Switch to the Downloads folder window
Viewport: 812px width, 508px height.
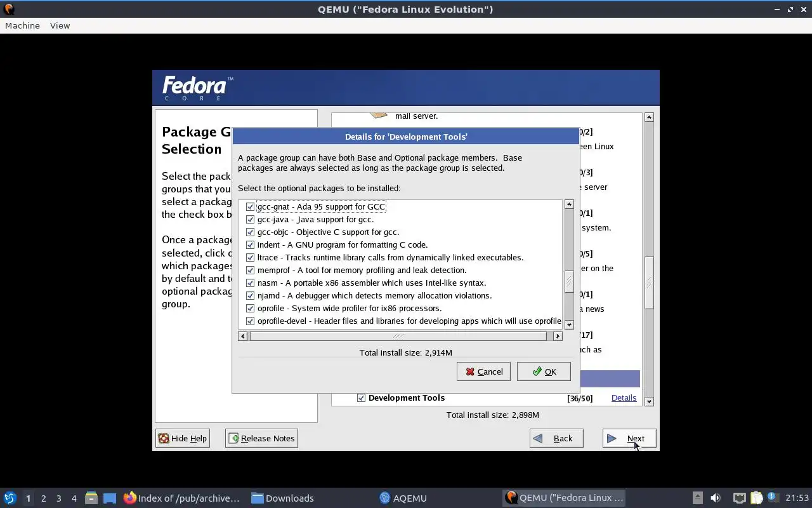pos(282,498)
